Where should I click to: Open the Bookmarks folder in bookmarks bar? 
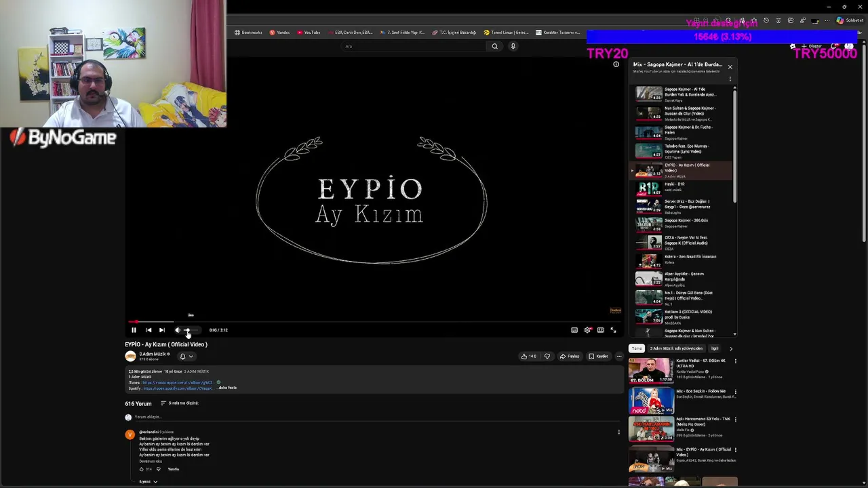tap(248, 33)
